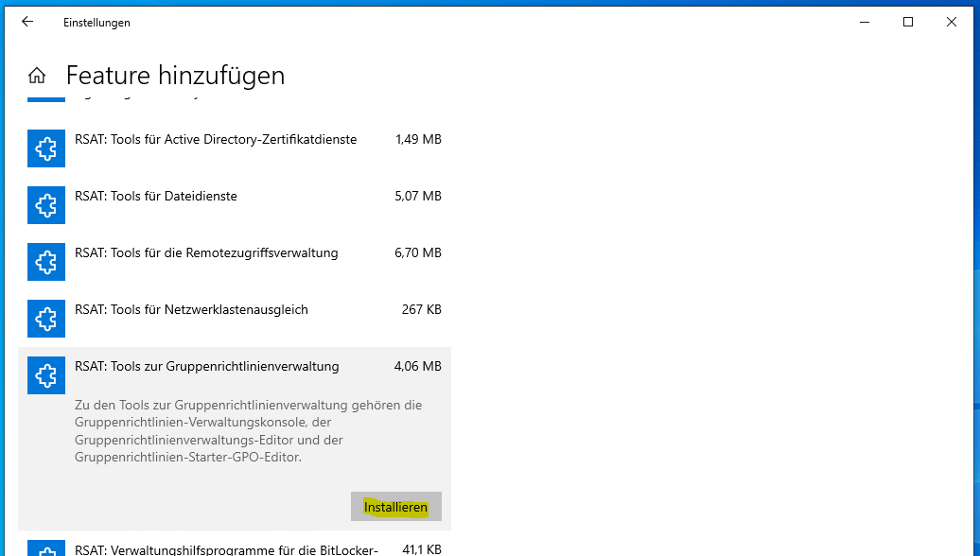Close the Einstellungen window

click(952, 22)
